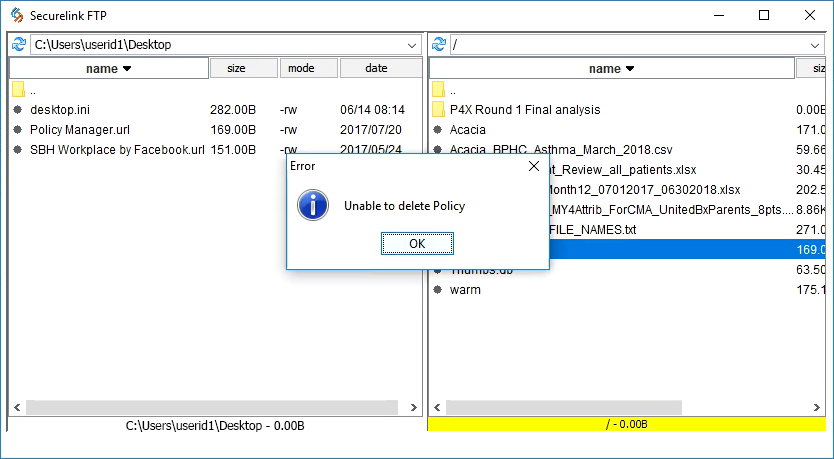Image resolution: width=834 pixels, height=459 pixels.
Task: Click OK in the Error dialog
Action: click(417, 243)
